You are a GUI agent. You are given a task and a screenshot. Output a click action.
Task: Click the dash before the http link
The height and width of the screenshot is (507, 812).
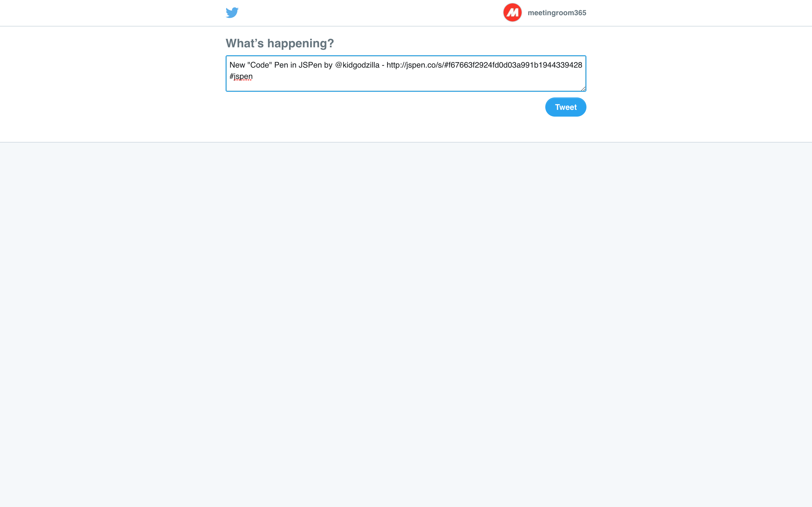(x=383, y=65)
